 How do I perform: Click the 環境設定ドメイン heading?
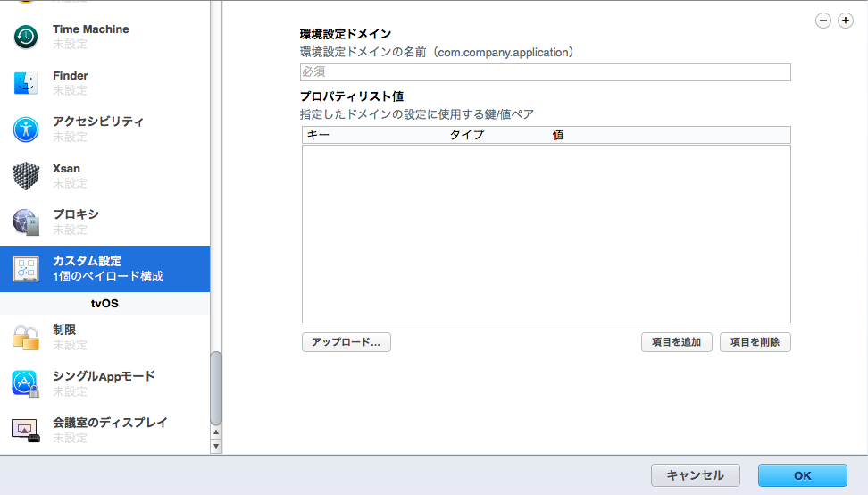346,34
